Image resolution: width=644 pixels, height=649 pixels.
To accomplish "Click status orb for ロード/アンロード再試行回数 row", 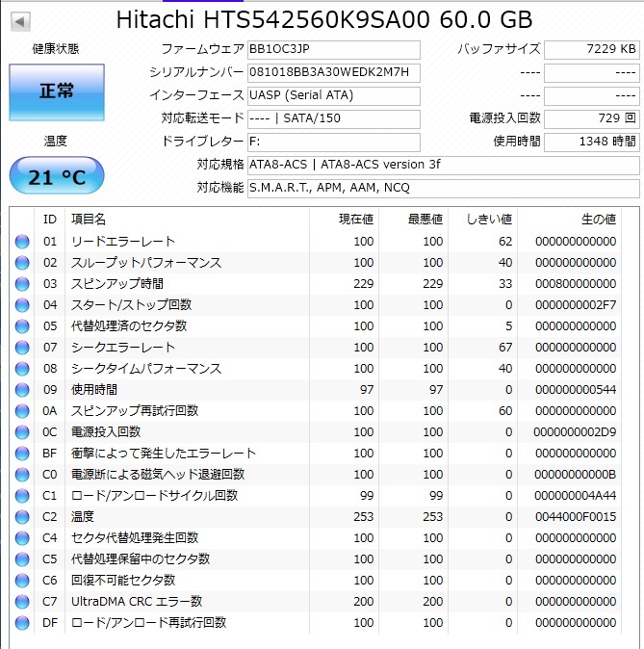I will [22, 623].
